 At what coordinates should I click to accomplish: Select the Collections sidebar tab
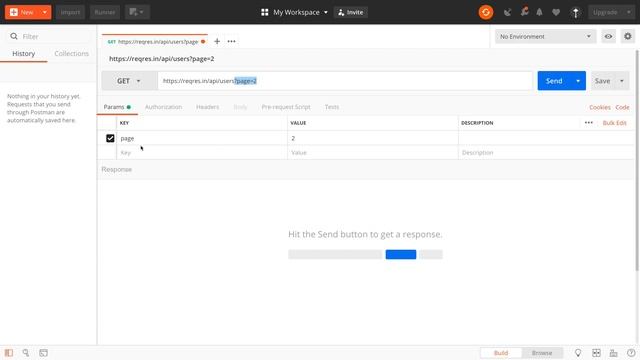pos(71,53)
